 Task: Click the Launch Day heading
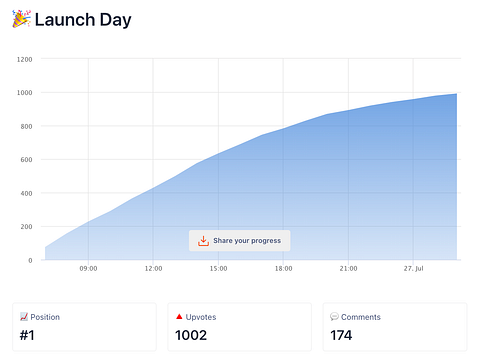pyautogui.click(x=83, y=20)
